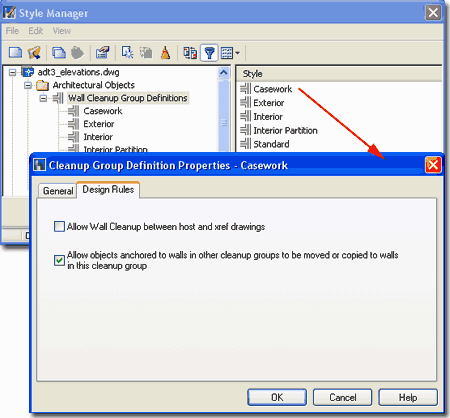The image size is (450, 418).
Task: Collapse the Architectural Objects folder
Action: [28, 85]
